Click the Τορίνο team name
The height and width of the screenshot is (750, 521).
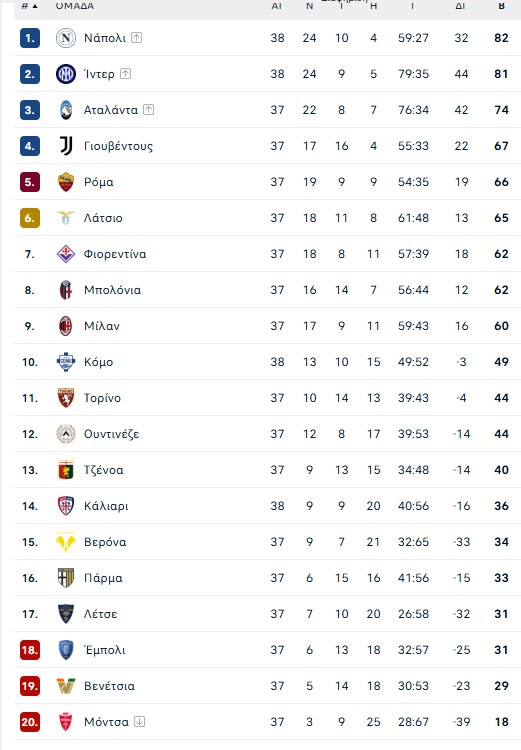pyautogui.click(x=102, y=398)
